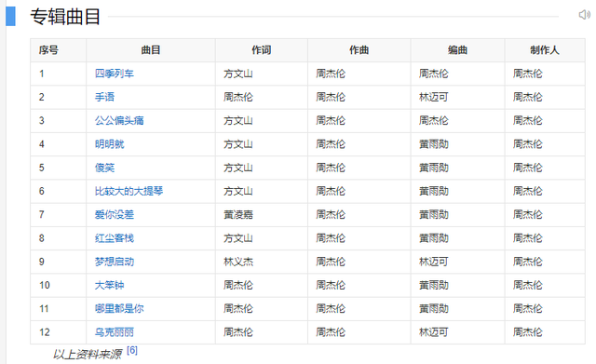Click the 曲目 column header
The height and width of the screenshot is (364, 596).
click(151, 49)
